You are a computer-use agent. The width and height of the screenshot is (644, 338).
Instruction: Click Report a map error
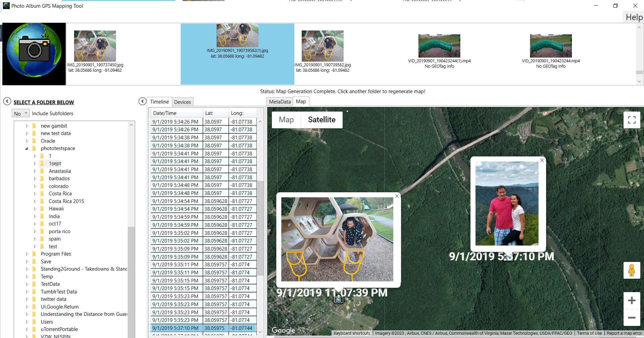coord(624,333)
